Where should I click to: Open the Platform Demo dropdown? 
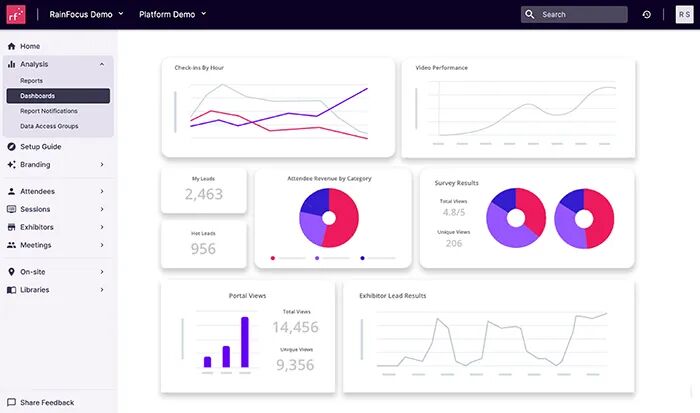(172, 14)
